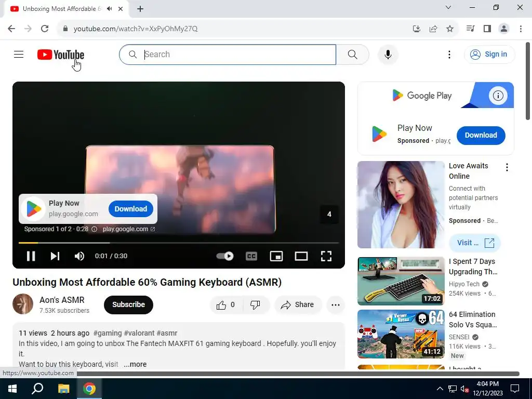The width and height of the screenshot is (532, 399).
Task: Show hidden system tray icons
Action: (440, 389)
